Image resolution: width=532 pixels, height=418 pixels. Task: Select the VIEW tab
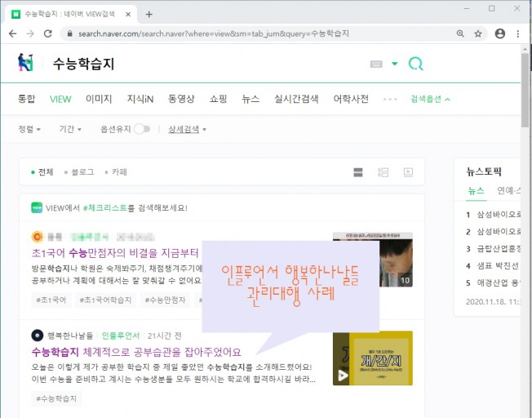[x=60, y=99]
